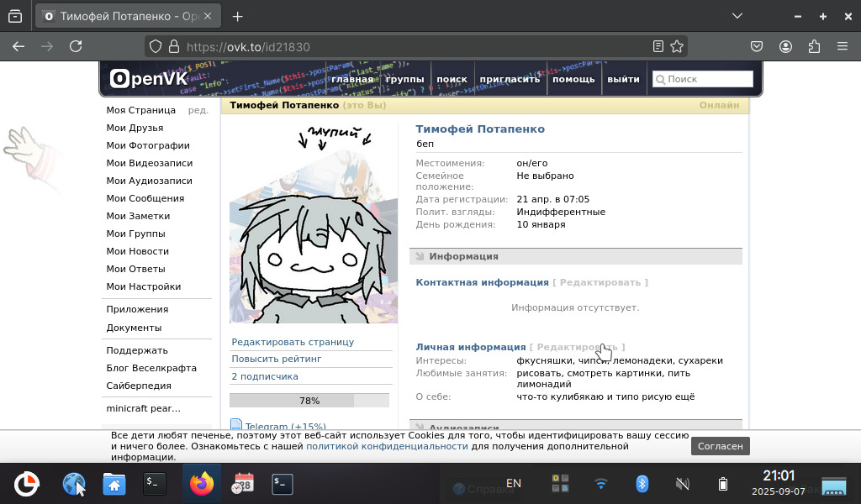Click the Редактировать страницу link
Screen dimensions: 861x504
[293, 342]
